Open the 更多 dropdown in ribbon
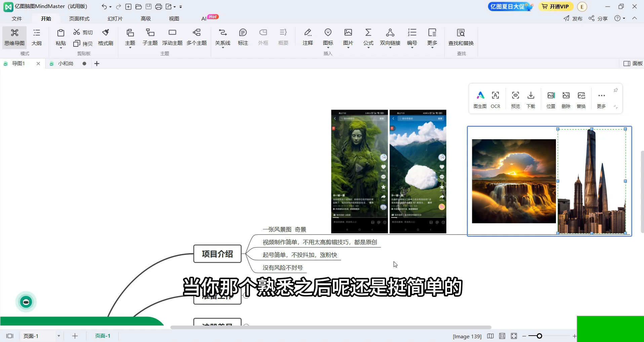This screenshot has height=342, width=644. coord(432,38)
